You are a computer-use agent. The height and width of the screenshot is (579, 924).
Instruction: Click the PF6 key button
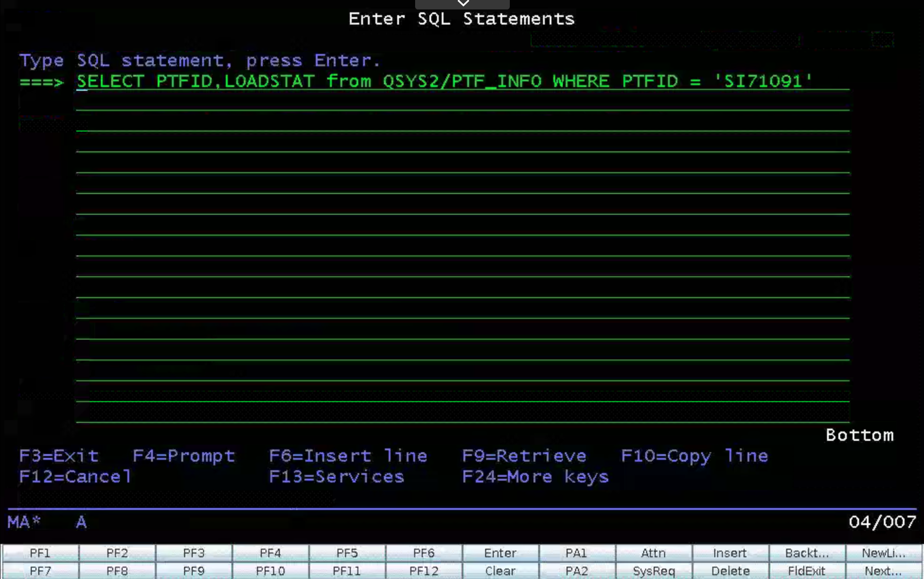pos(424,553)
